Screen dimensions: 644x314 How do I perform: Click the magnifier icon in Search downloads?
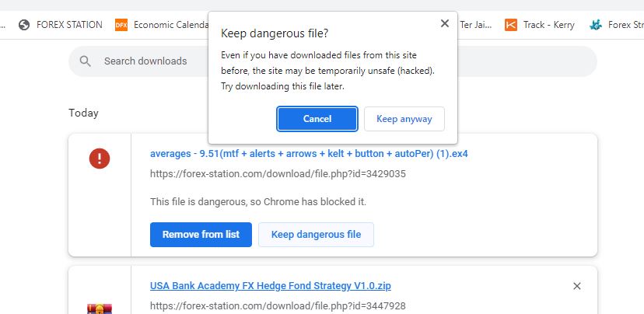pos(86,61)
